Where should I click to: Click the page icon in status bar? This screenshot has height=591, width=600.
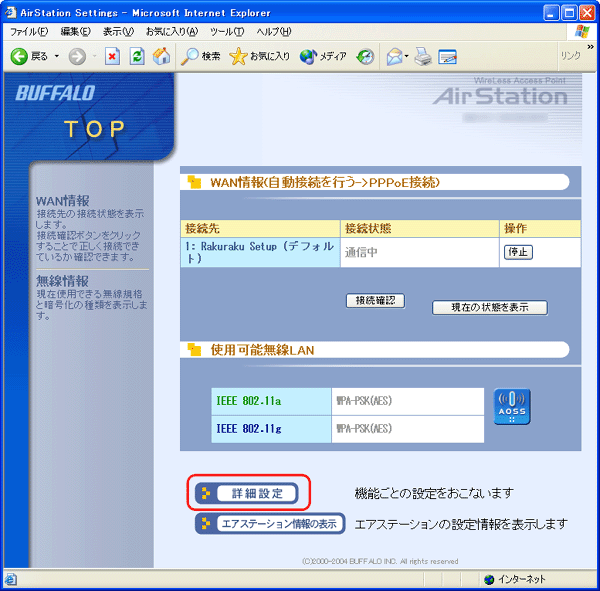tap(10, 579)
